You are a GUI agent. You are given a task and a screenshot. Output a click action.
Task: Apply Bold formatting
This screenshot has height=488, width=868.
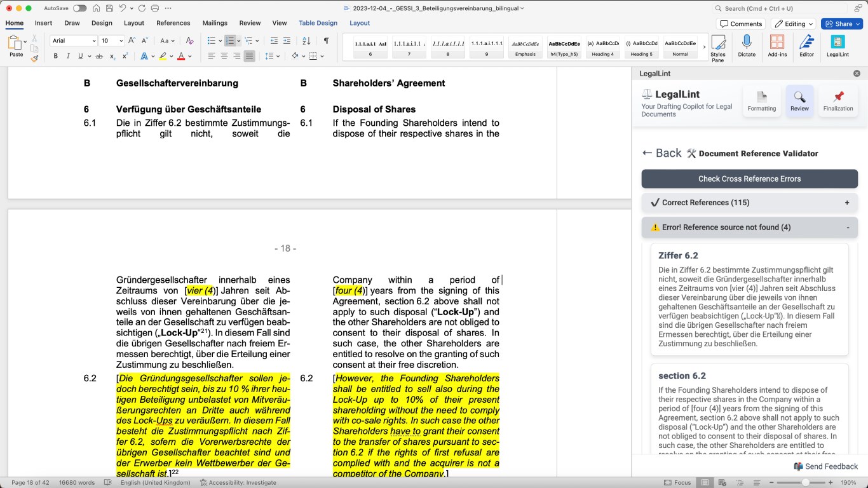click(x=55, y=56)
